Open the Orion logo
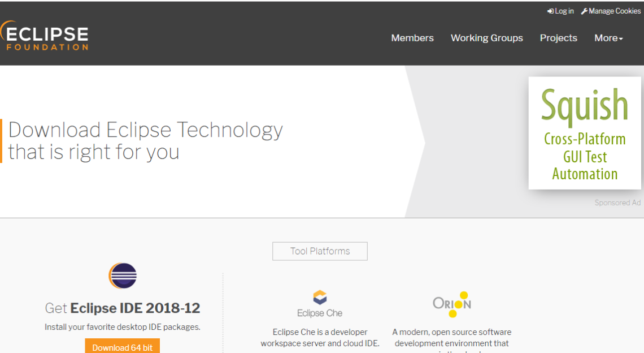The width and height of the screenshot is (644, 353). coord(451,304)
